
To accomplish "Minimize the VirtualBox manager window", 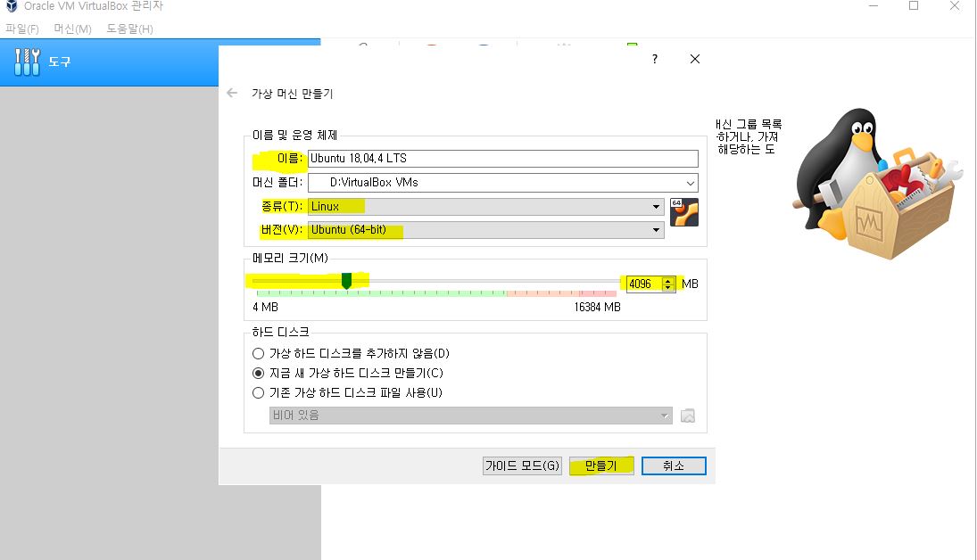I will point(873,6).
